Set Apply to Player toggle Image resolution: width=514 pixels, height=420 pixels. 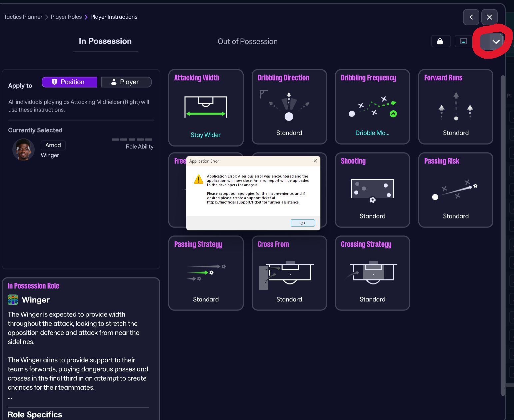(x=126, y=82)
